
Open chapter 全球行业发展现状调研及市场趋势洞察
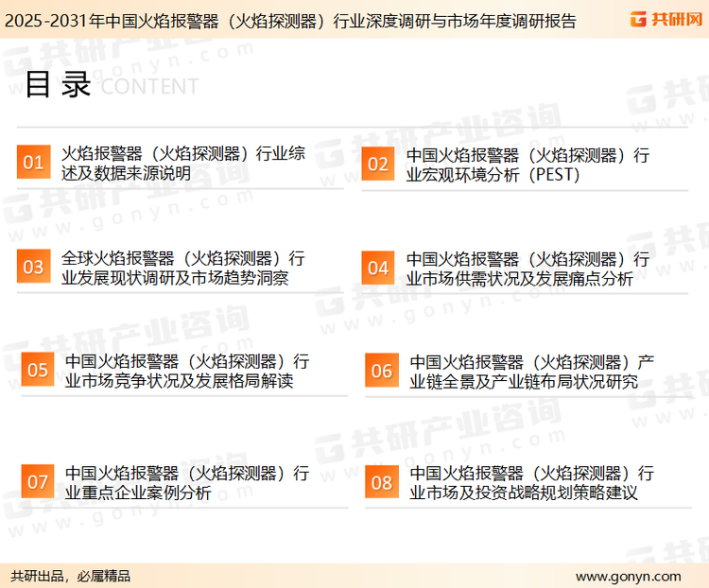pos(183,268)
